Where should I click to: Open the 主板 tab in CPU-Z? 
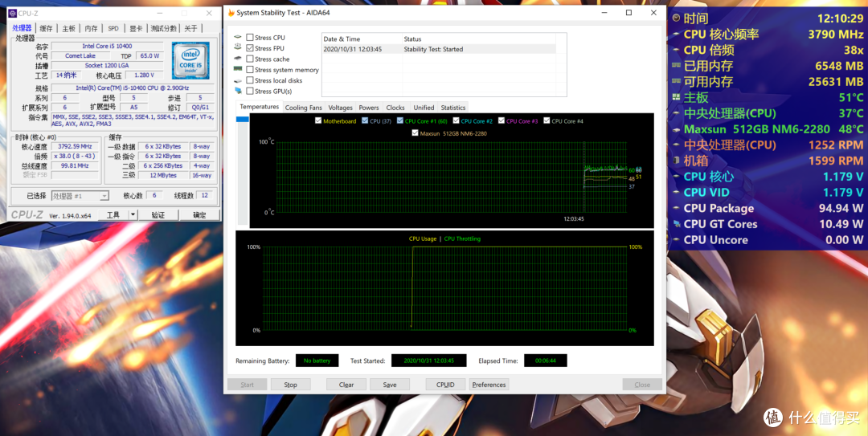click(68, 28)
